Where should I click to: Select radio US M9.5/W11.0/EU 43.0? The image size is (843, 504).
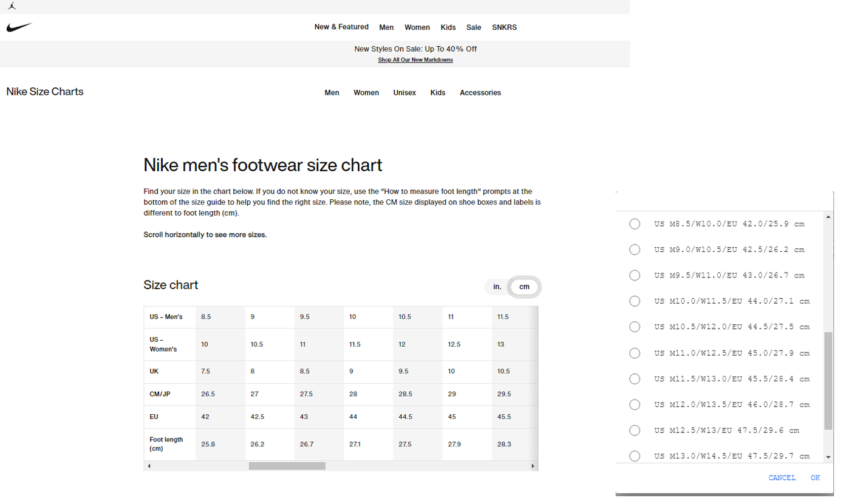click(635, 276)
